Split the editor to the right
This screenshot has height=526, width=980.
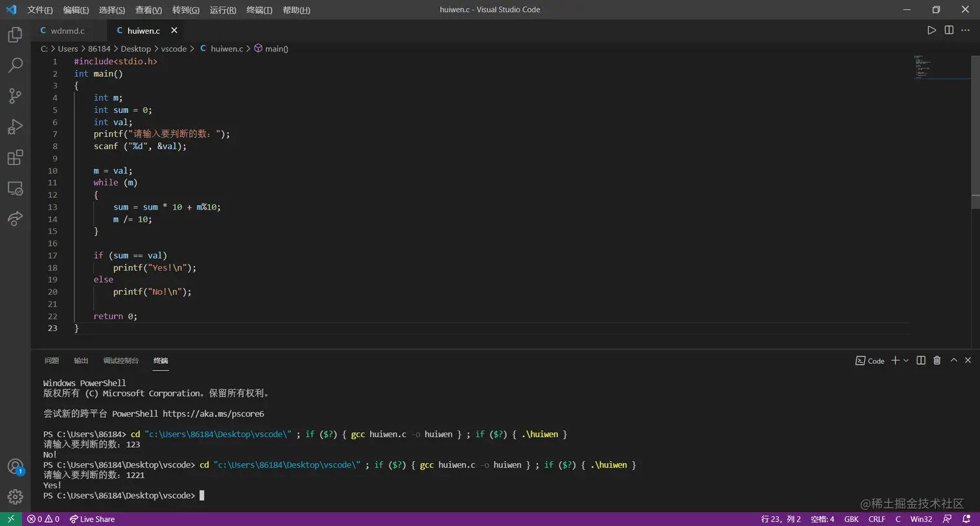949,30
